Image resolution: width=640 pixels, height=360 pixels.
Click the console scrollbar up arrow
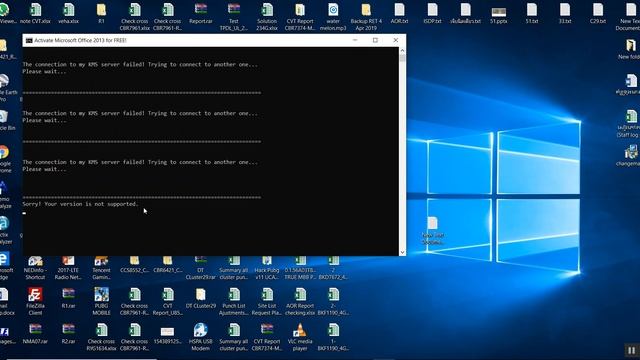tap(402, 51)
